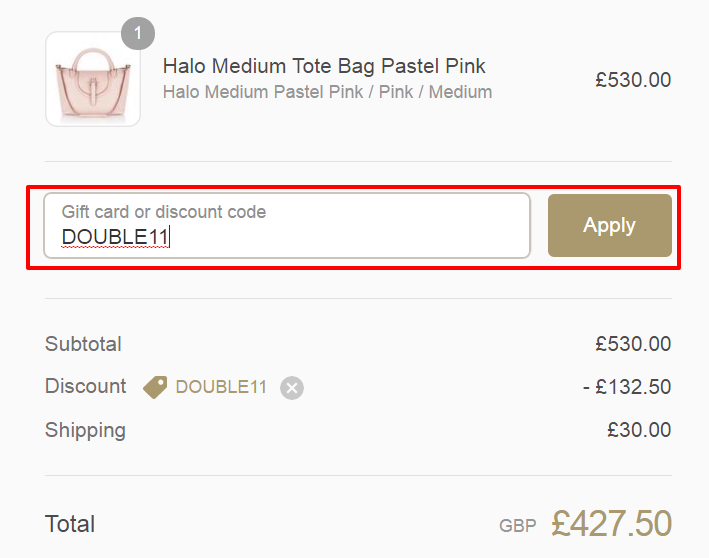Click the applied DOUBLE11 code label
The height and width of the screenshot is (558, 709).
click(221, 387)
